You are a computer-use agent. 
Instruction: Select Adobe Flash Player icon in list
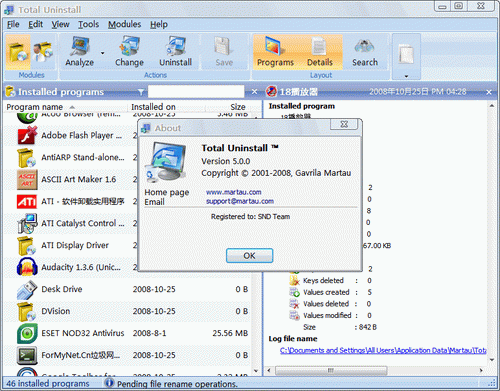(x=27, y=136)
